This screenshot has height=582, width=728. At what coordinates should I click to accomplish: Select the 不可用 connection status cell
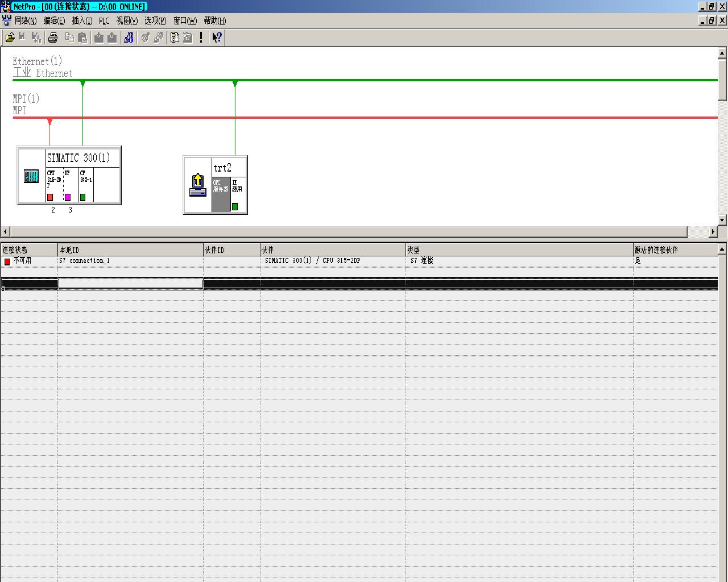click(29, 261)
